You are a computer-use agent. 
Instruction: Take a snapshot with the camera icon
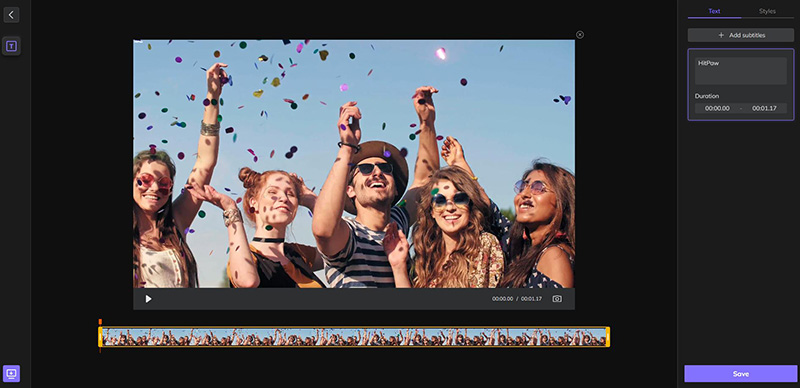(x=557, y=299)
